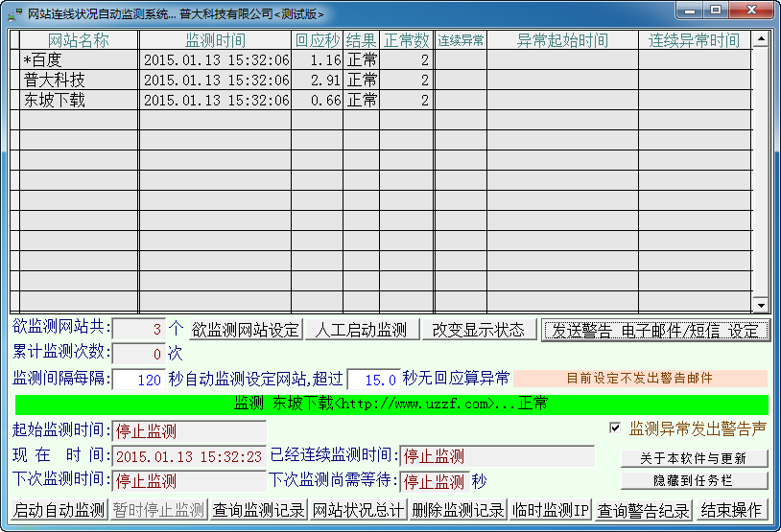This screenshot has width=781, height=532.
Task: Click response time 1.16 cell
Action: coord(318,59)
